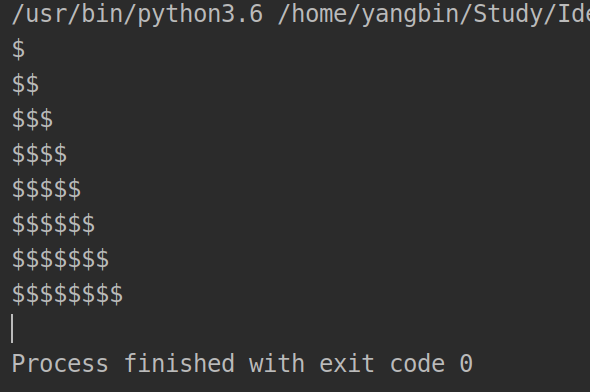Viewport: 590px width, 392px height.
Task: Click the output line with three dollar signs
Action: tap(32, 119)
